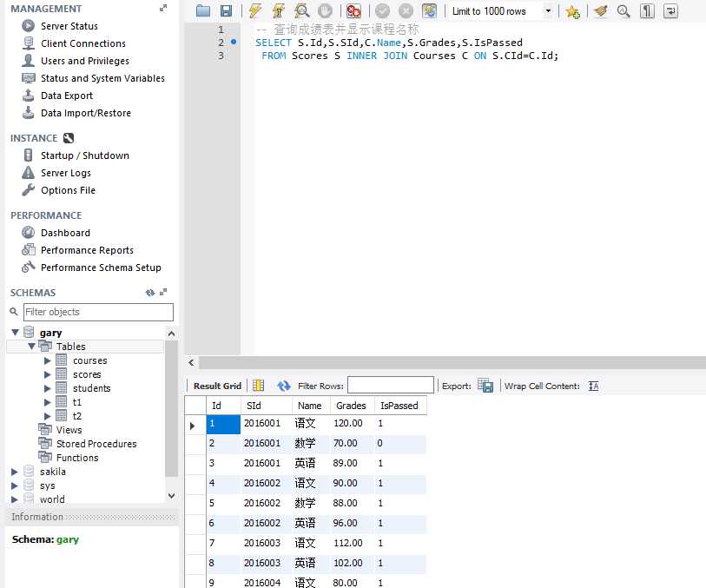Open Users and Privileges
This screenshot has height=588, width=706.
tap(85, 61)
